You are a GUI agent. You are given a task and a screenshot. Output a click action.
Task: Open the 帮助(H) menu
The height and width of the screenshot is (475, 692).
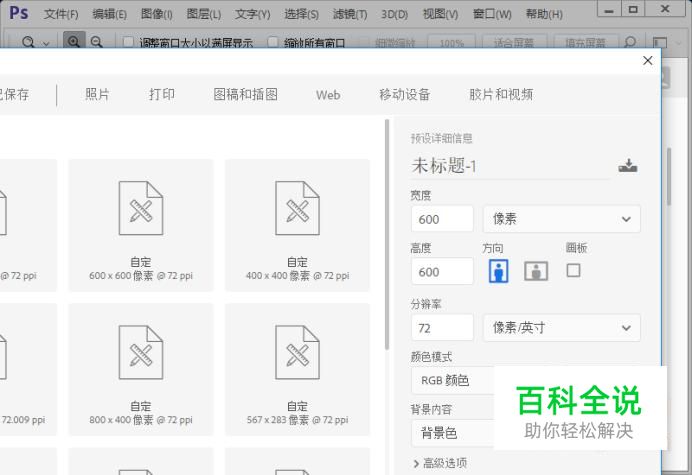click(544, 14)
